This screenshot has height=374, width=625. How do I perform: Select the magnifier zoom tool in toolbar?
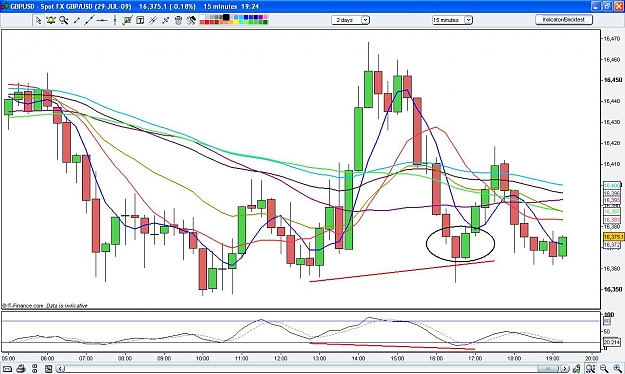click(64, 20)
